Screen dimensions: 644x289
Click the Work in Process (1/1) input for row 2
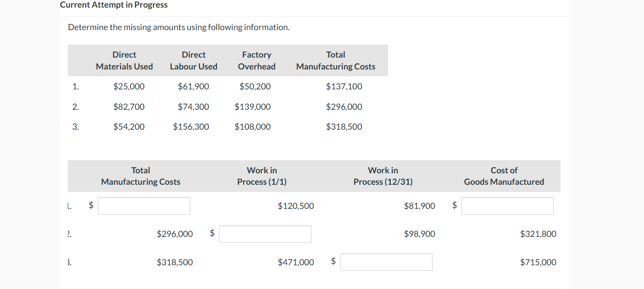265,234
